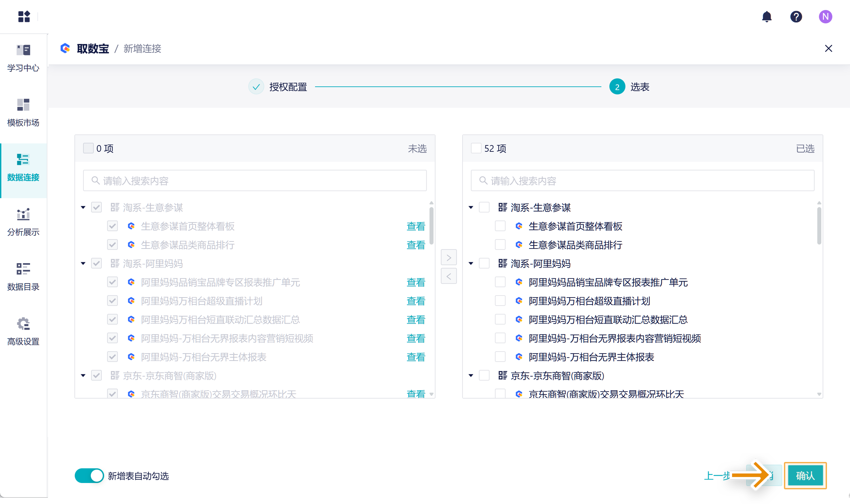This screenshot has width=850, height=504.
Task: Collapse 淘系-阿里妈妈 group in selected list
Action: (471, 264)
